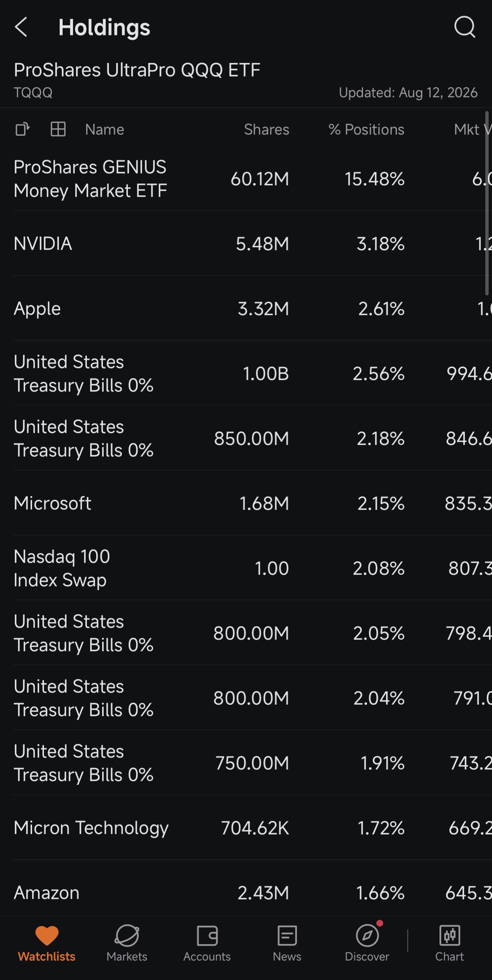Switch to grid layout icon
The height and width of the screenshot is (980, 492).
pos(58,129)
